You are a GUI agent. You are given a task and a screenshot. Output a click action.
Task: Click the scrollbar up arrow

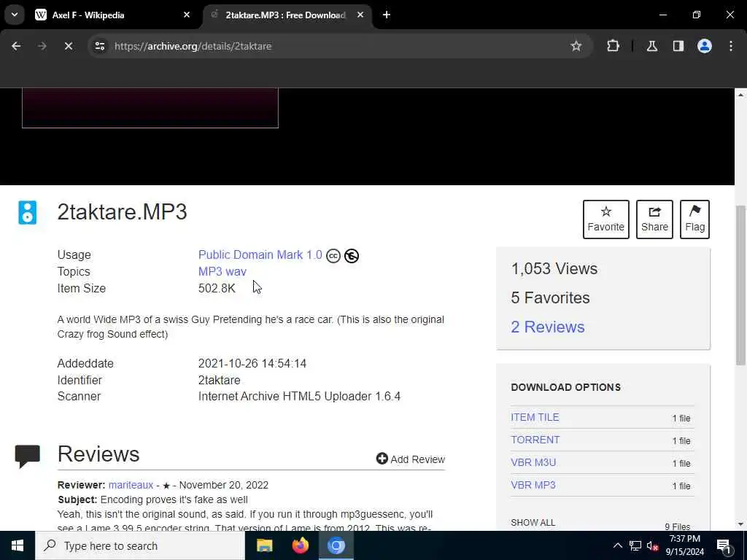[741, 95]
